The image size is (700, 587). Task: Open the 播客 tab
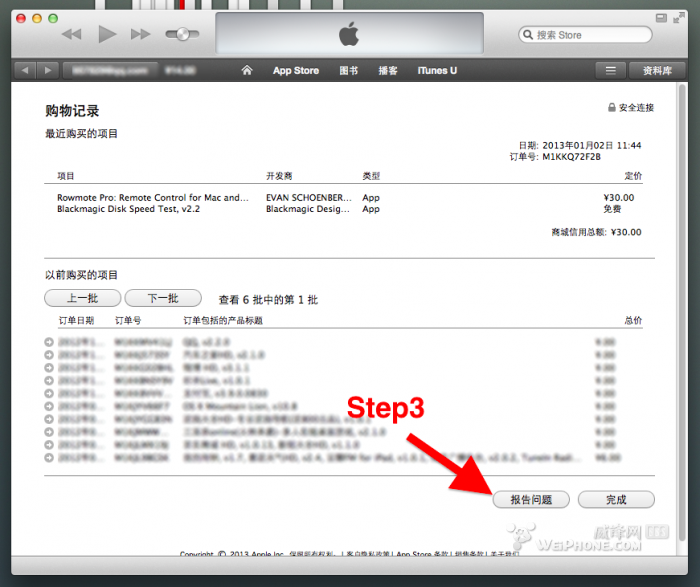click(x=388, y=71)
